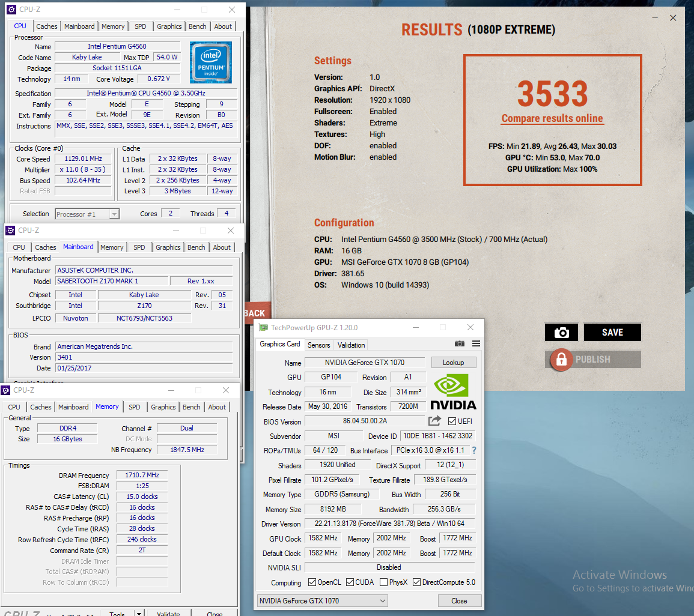Open Memory tab in Mainboard CPU-Z window
Image resolution: width=694 pixels, height=616 pixels.
coord(112,247)
